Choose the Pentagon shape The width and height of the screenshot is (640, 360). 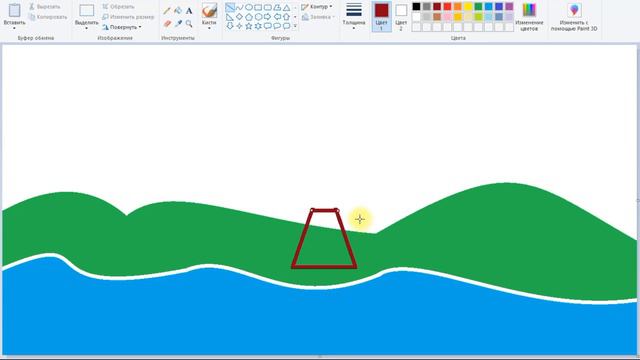(249, 17)
